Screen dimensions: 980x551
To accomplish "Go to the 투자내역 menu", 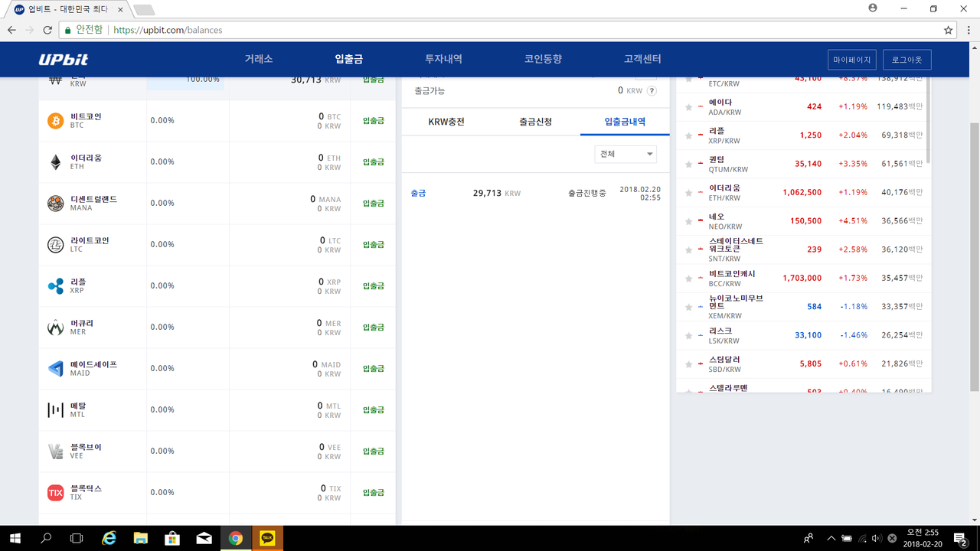I will (x=444, y=59).
